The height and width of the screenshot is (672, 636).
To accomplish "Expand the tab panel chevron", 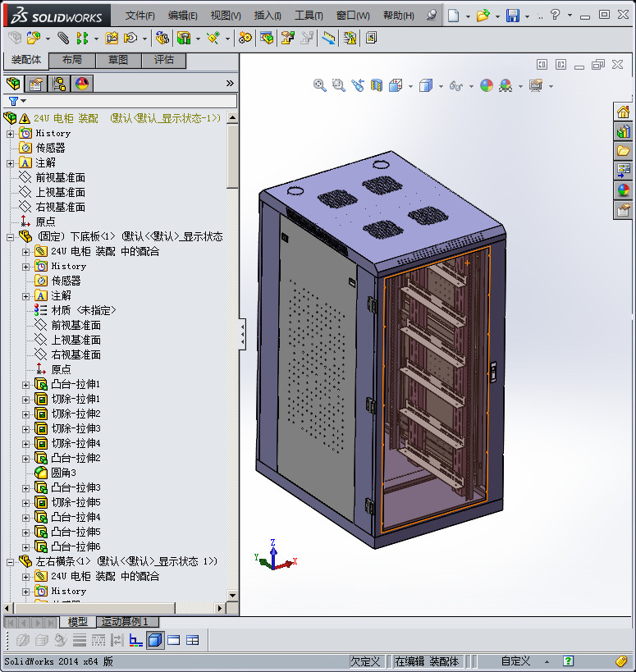I will 230,83.
